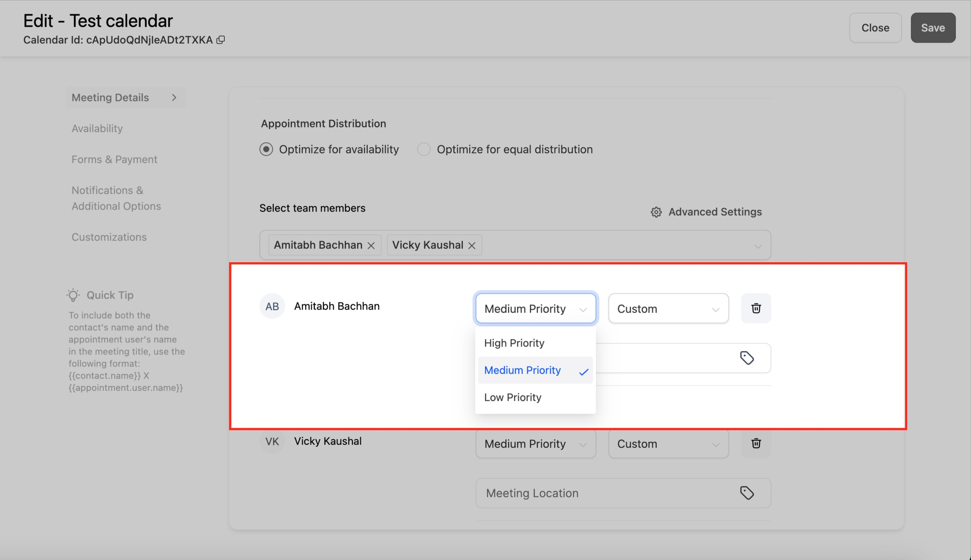Viewport: 971px width, 560px height.
Task: Select Optimize for availability radio
Action: pos(266,149)
